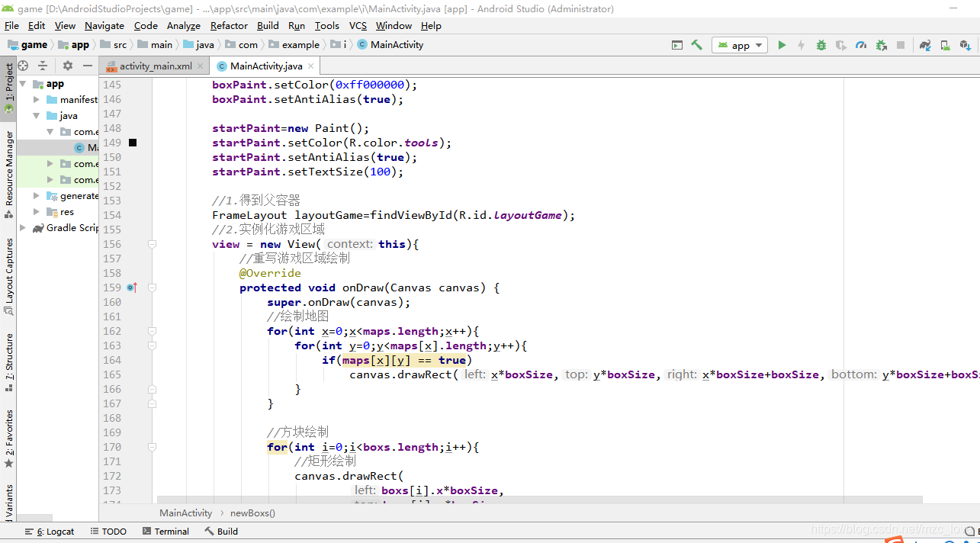Viewport: 980px width, 543px height.
Task: Open the Terminal tool window
Action: tap(165, 532)
